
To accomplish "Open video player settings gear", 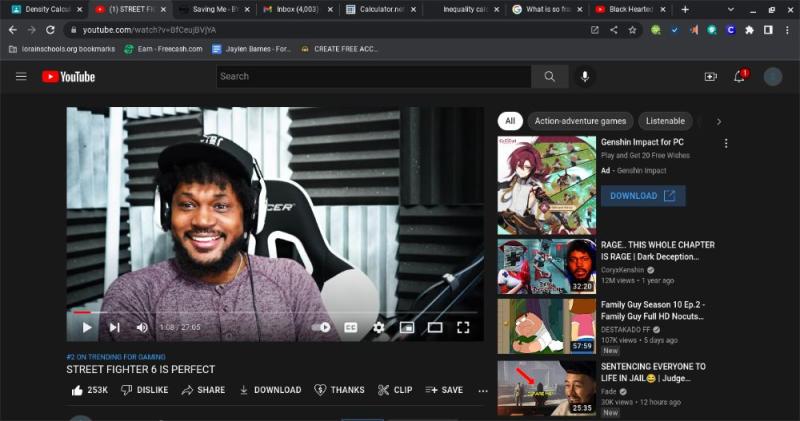I will click(378, 327).
